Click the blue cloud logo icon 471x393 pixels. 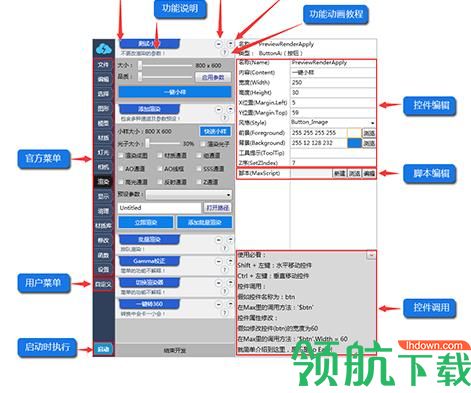(x=103, y=49)
